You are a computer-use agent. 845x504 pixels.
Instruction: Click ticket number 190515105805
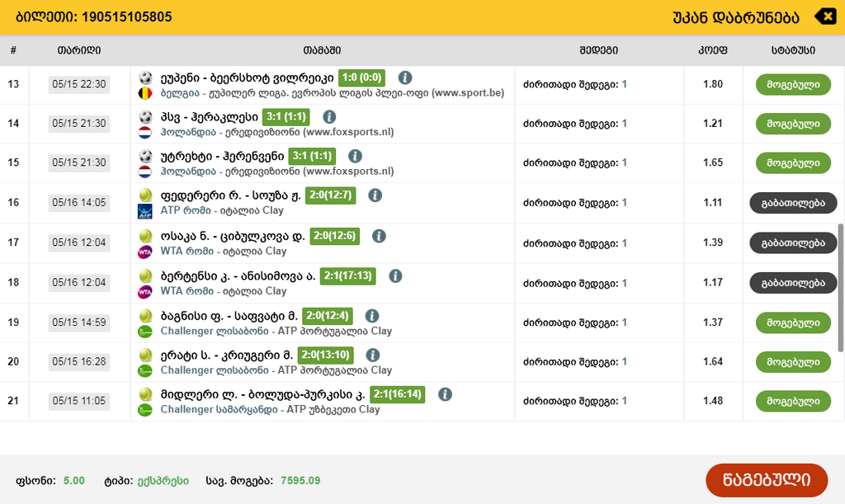126,16
